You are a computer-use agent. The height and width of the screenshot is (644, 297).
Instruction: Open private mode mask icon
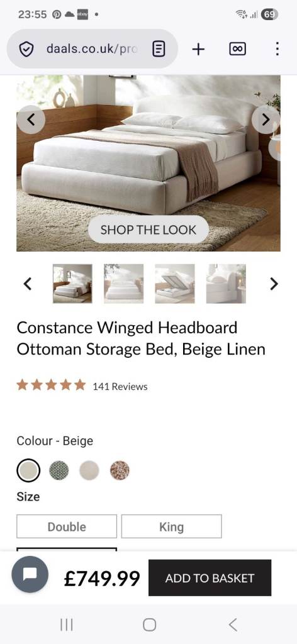tap(237, 49)
